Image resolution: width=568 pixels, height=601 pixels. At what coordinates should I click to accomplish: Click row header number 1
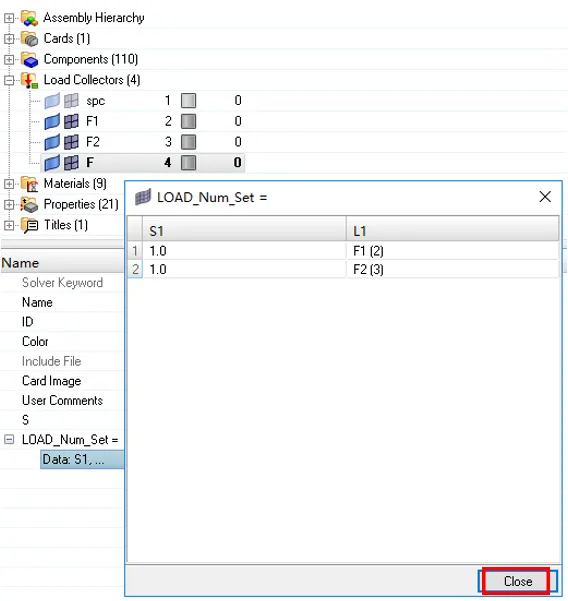135,251
